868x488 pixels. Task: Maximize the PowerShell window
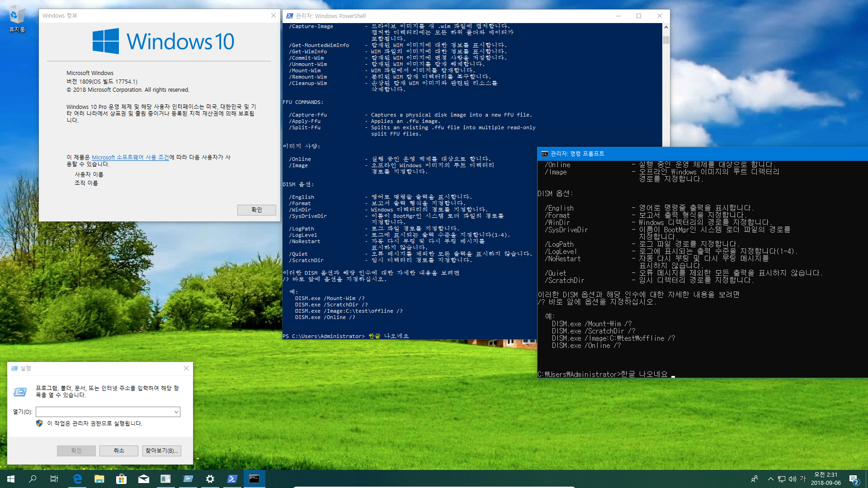[x=639, y=16]
